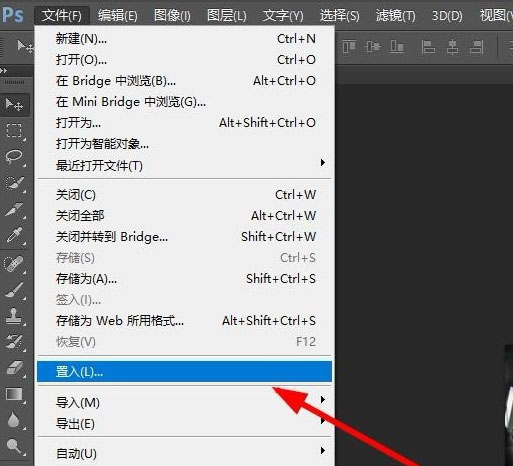513x466 pixels.
Task: Select the Eraser tool
Action: coord(14,368)
